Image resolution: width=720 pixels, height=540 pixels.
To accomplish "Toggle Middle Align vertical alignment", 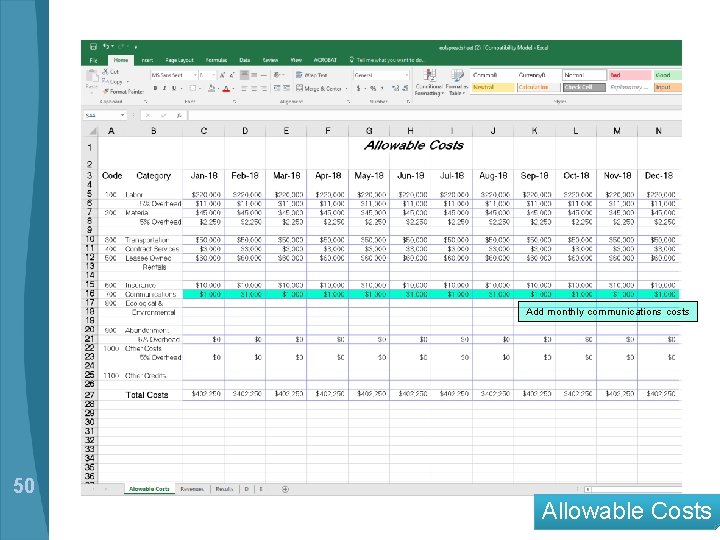I will tap(254, 75).
